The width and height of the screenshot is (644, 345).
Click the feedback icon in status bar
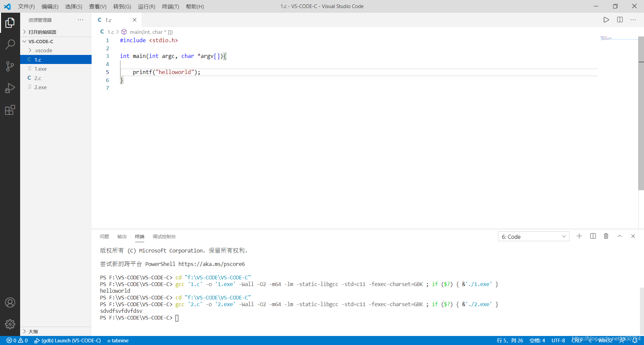click(x=622, y=340)
